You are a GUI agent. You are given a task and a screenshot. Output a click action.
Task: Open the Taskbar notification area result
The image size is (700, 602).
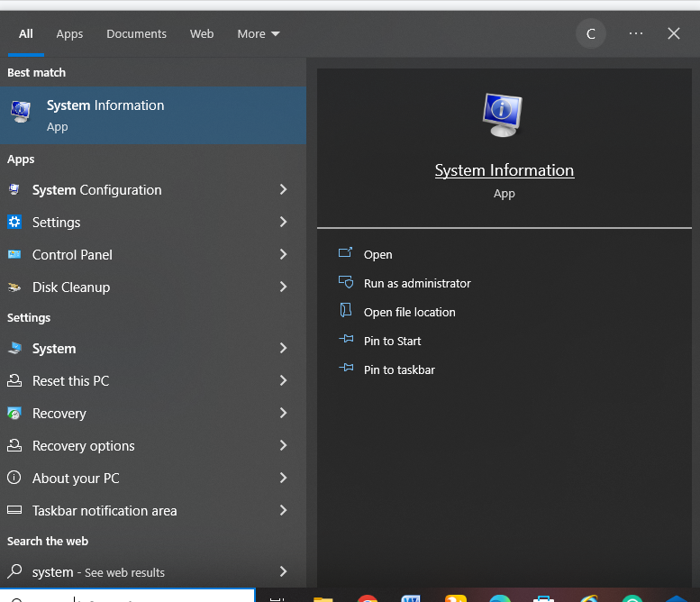tap(105, 510)
